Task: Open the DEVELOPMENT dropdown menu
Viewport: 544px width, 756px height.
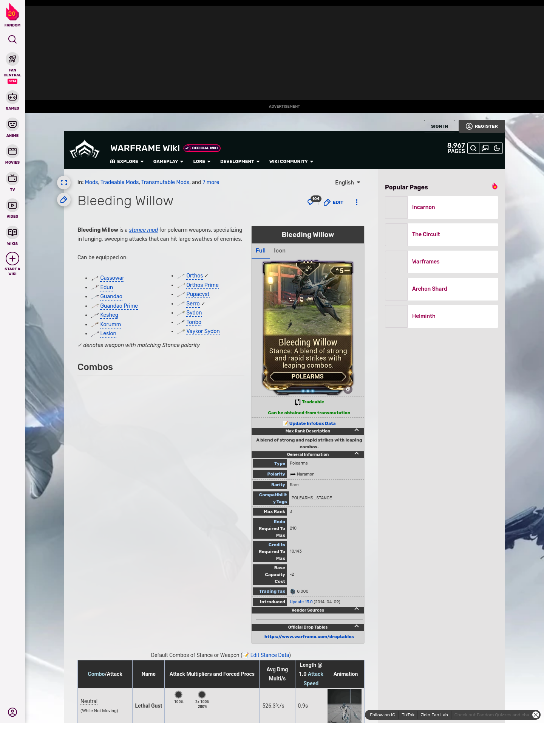Action: [x=240, y=161]
